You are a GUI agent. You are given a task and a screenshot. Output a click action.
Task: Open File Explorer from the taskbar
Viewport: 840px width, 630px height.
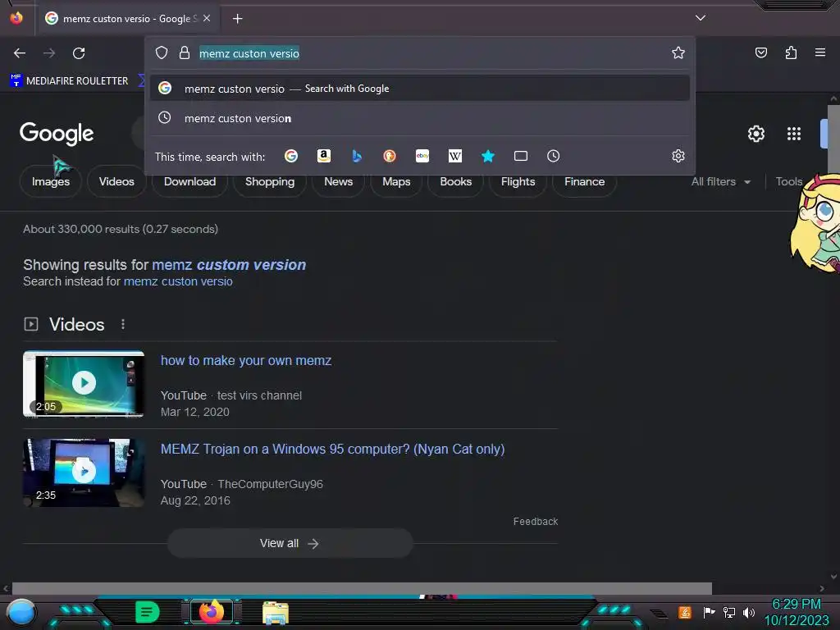click(276, 612)
